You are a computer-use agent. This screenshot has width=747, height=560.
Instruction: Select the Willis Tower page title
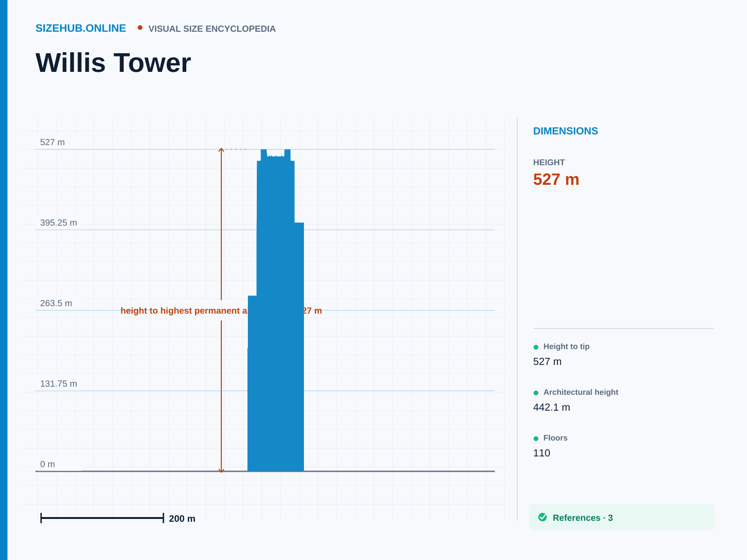pyautogui.click(x=113, y=63)
